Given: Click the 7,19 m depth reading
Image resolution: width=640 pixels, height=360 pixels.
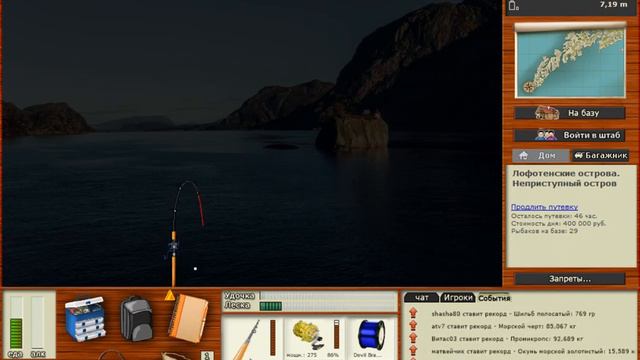Looking at the screenshot, I should click(613, 4).
